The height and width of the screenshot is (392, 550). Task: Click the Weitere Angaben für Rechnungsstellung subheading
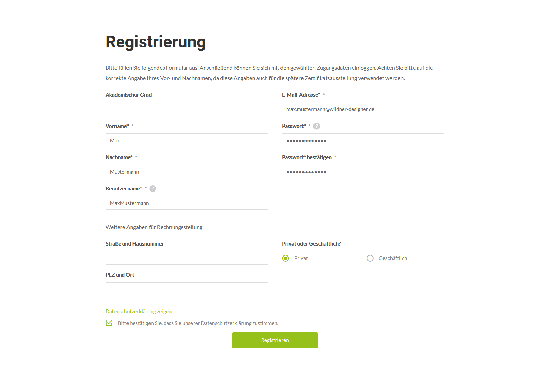[154, 227]
